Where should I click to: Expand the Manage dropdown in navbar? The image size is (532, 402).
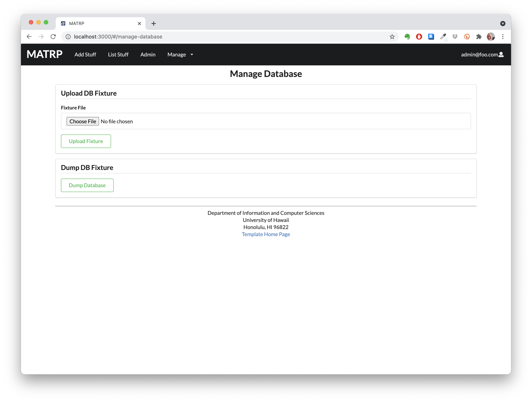(180, 55)
